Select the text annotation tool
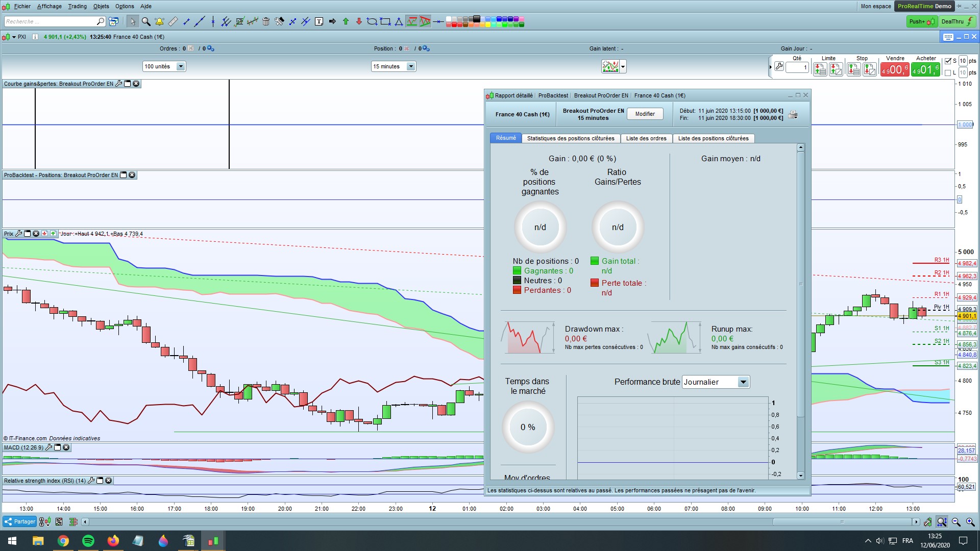The image size is (980, 551). (319, 21)
